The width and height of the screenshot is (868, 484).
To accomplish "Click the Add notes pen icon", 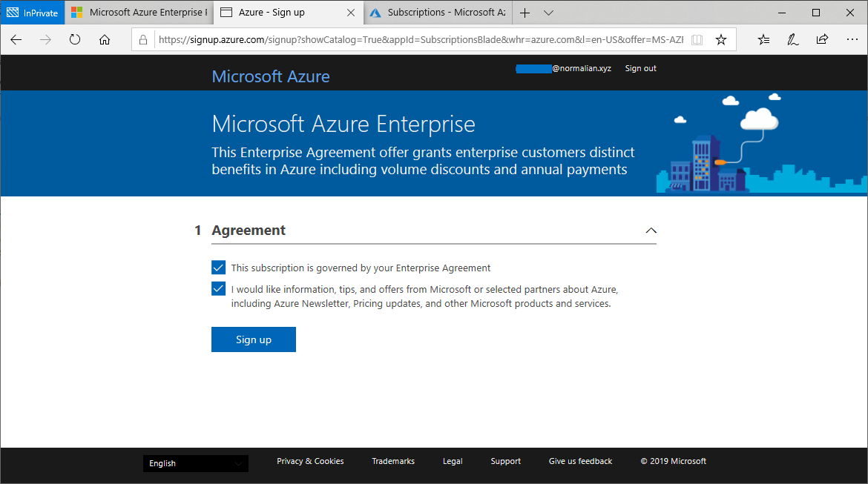I will 793,40.
